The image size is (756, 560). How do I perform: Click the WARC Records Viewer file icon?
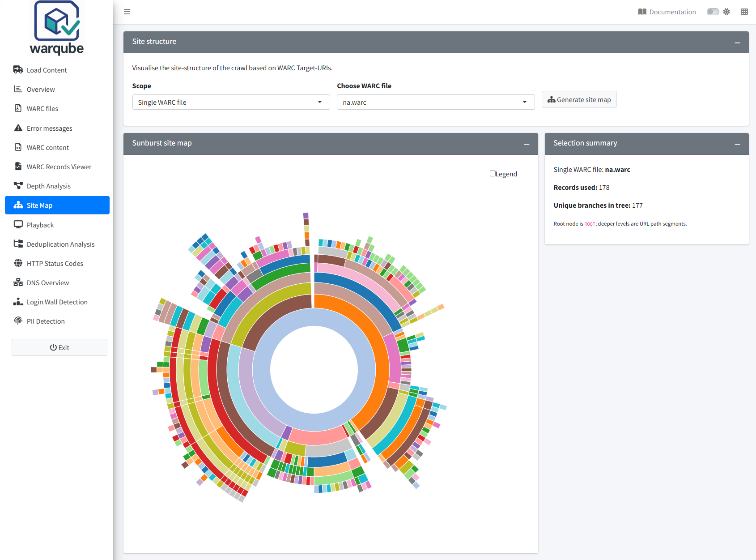coord(18,167)
